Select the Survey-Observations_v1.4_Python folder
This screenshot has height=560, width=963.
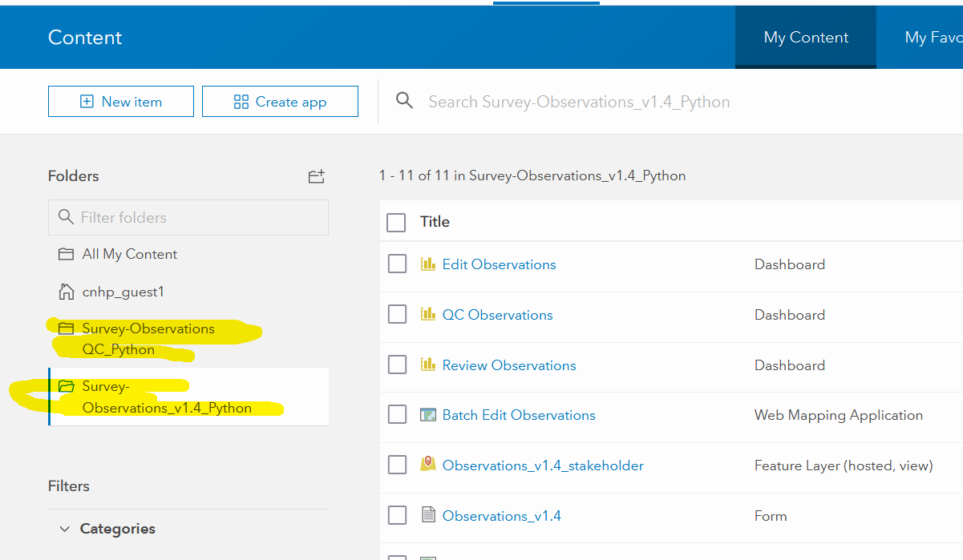pos(188,397)
